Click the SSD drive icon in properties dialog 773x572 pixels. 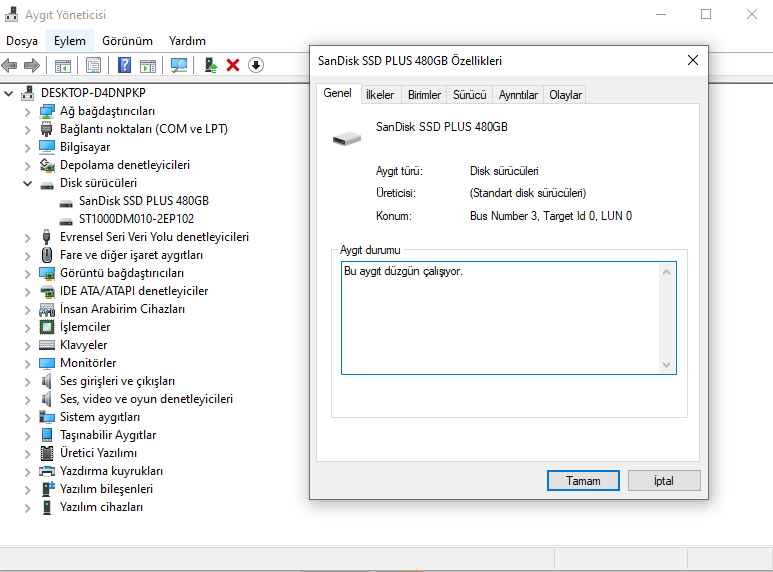pyautogui.click(x=347, y=139)
